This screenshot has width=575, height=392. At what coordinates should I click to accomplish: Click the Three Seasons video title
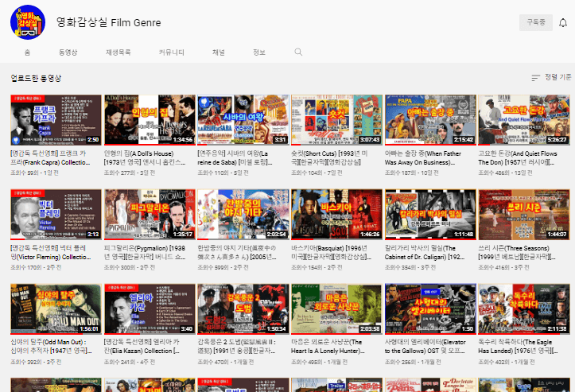[517, 253]
